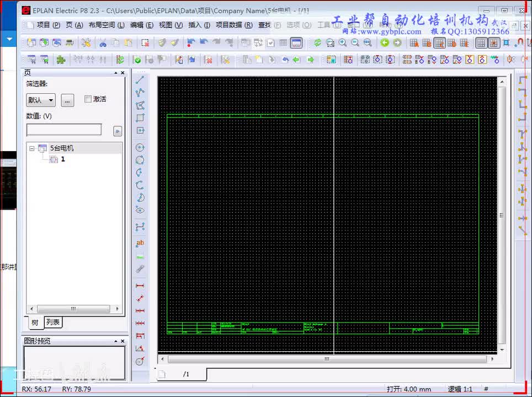Select page 1 in project tree

click(x=63, y=159)
